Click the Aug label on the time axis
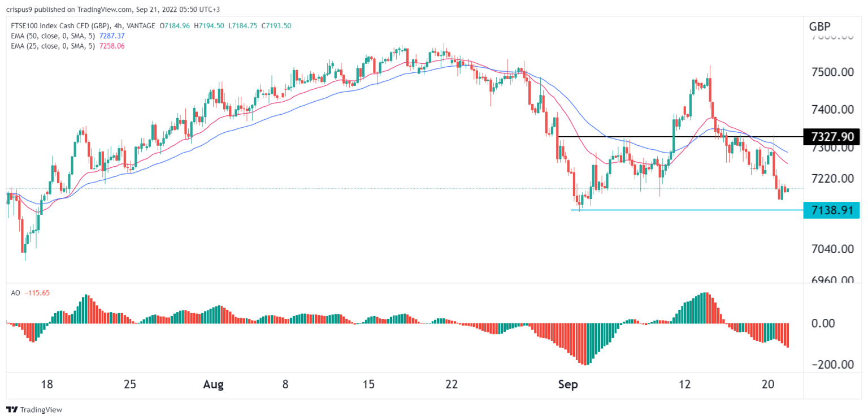 tap(213, 384)
